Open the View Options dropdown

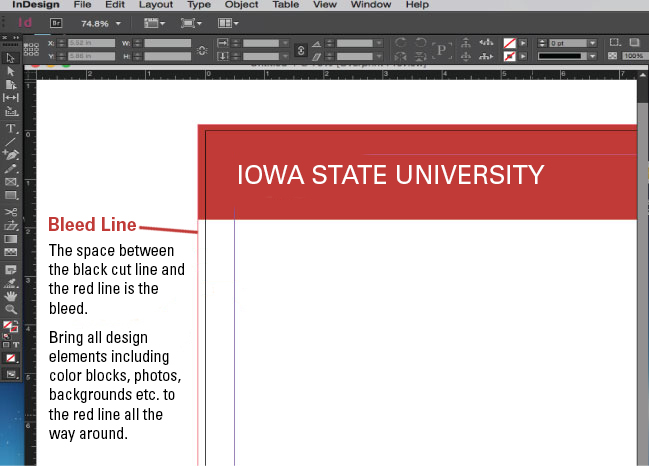154,23
